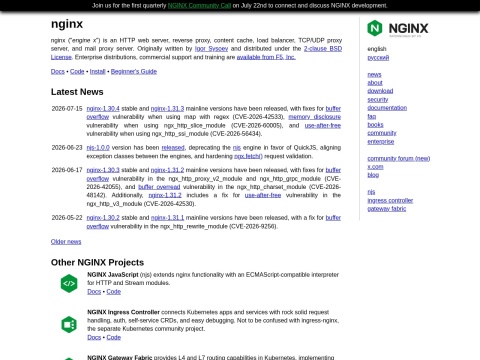Click the 2026-05-22 news date
The height and width of the screenshot is (360, 480).
pyautogui.click(x=67, y=218)
